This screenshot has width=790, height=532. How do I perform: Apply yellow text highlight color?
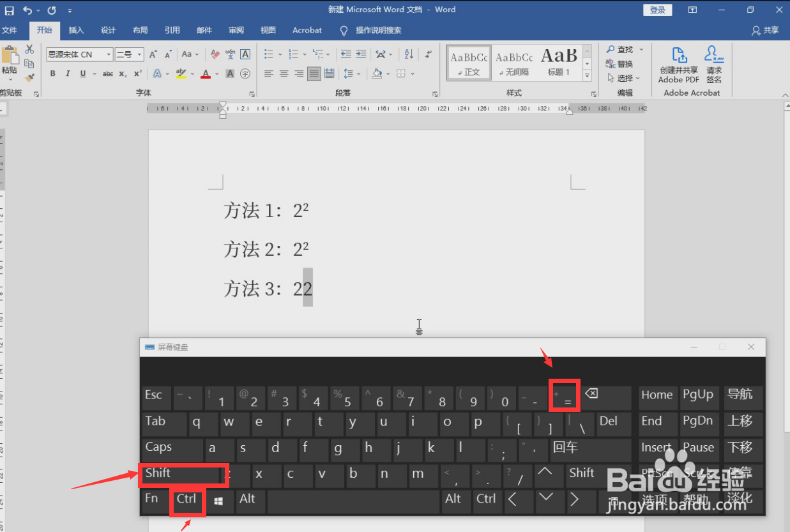click(181, 74)
